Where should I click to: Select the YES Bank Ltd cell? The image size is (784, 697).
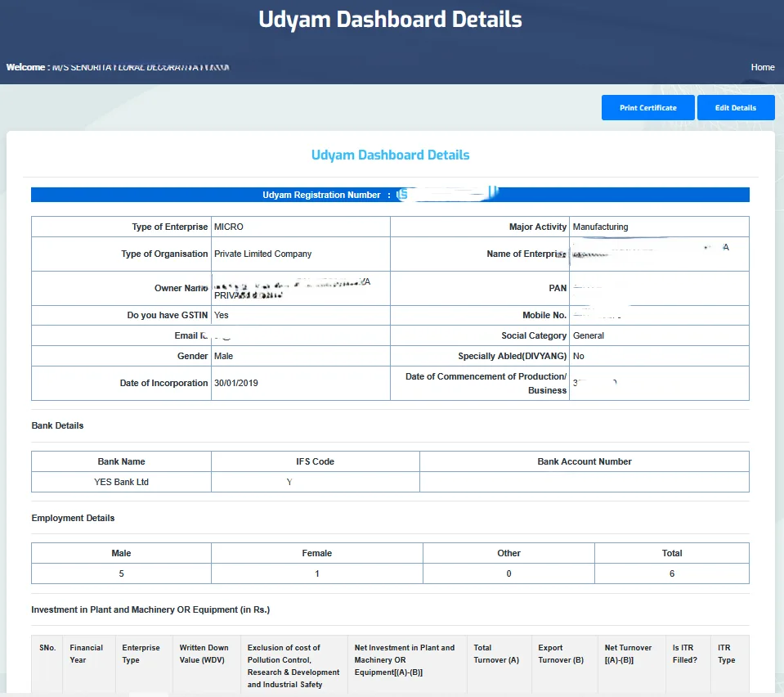tap(121, 482)
